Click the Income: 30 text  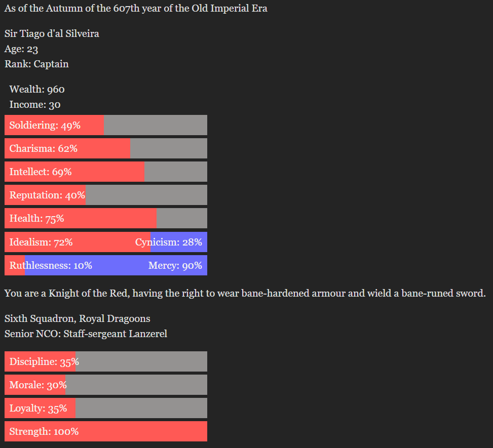tap(35, 105)
